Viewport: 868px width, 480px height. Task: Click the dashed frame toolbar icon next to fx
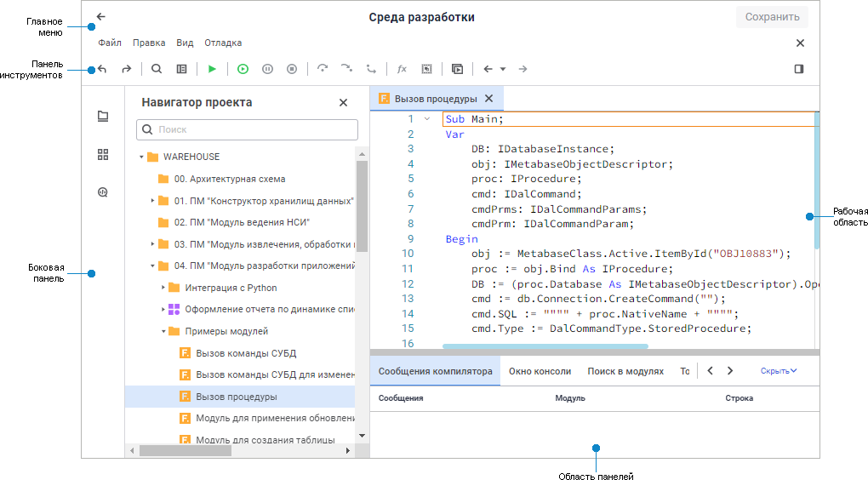coord(427,69)
